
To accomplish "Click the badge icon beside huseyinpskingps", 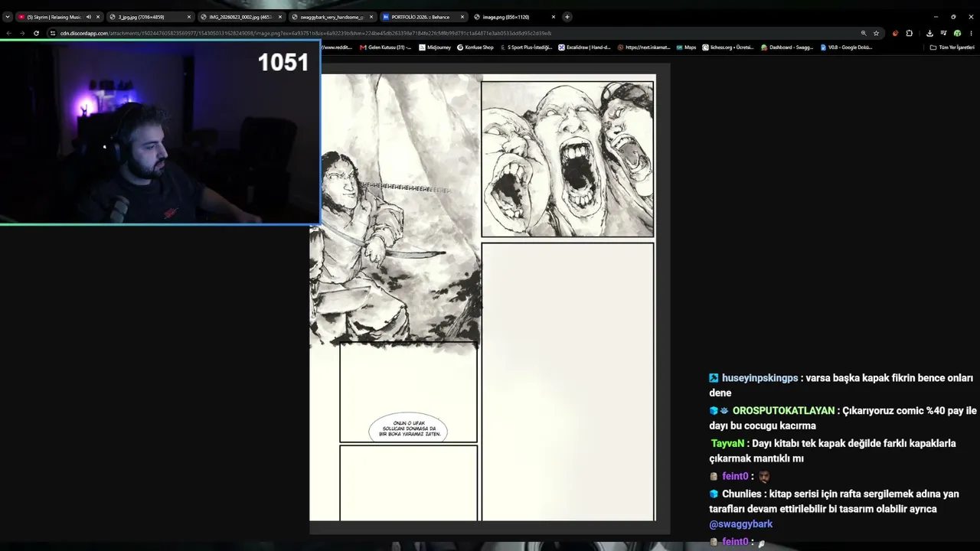I will pyautogui.click(x=714, y=378).
